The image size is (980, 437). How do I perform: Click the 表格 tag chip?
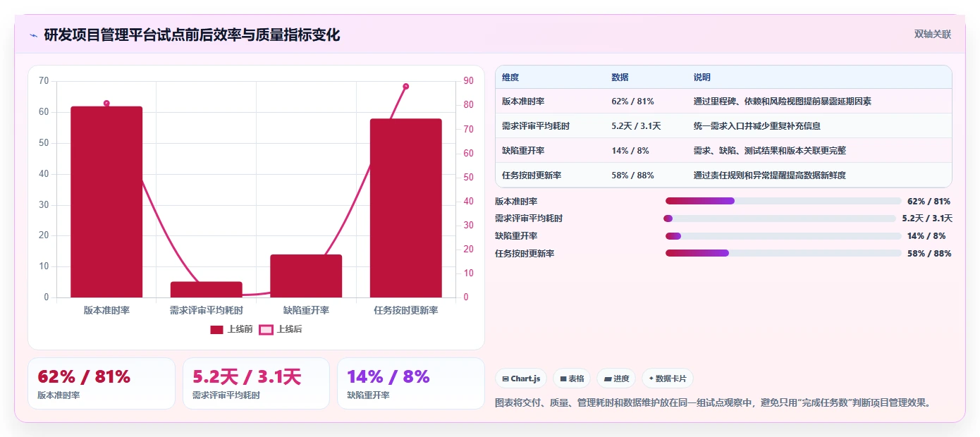click(572, 378)
